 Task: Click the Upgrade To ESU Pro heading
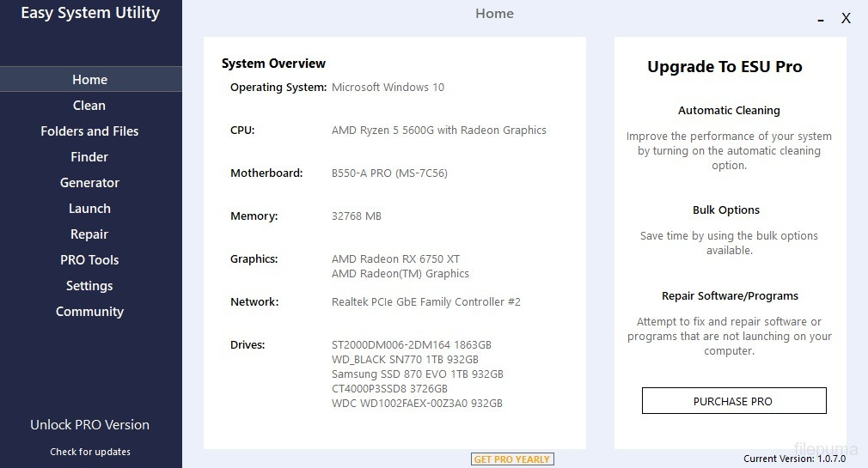tap(724, 67)
